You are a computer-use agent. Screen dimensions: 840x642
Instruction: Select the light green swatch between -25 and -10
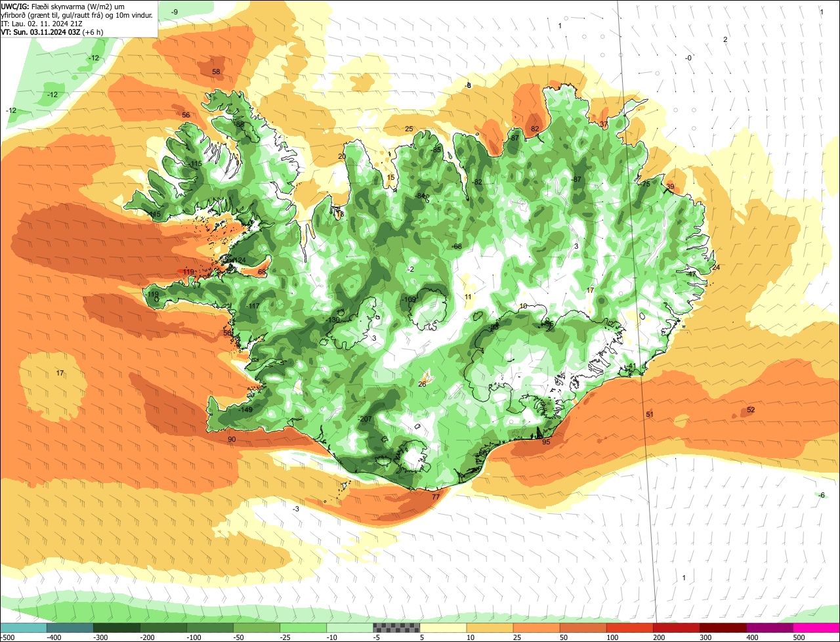click(303, 628)
